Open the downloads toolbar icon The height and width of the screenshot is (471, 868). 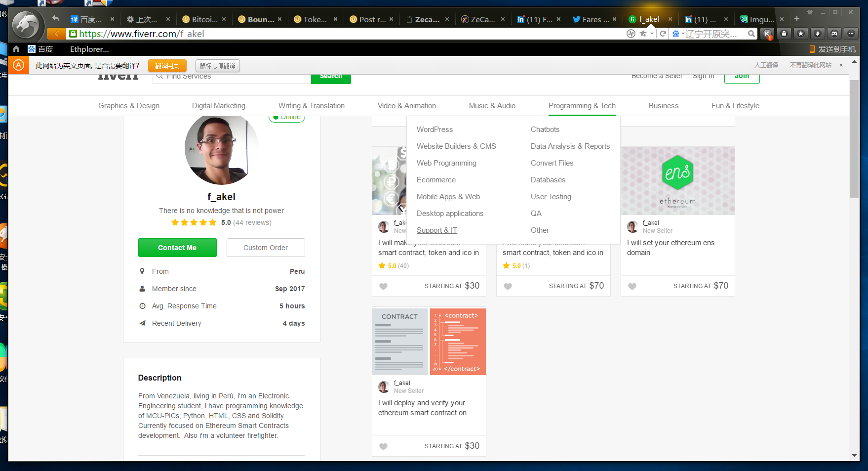[x=818, y=34]
